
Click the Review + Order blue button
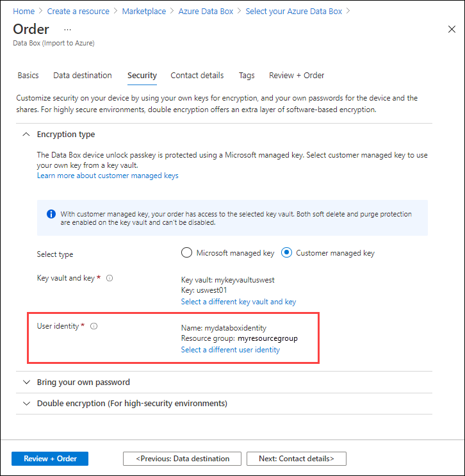[x=50, y=459]
